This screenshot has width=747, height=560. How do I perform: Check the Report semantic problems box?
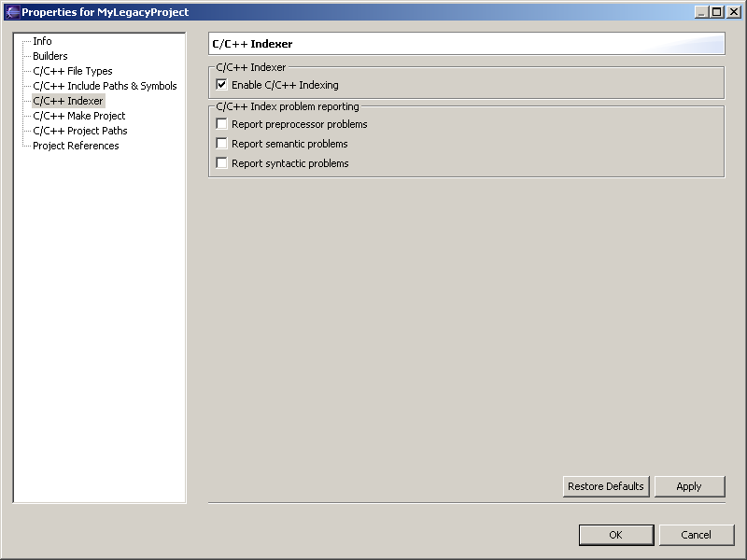(222, 144)
